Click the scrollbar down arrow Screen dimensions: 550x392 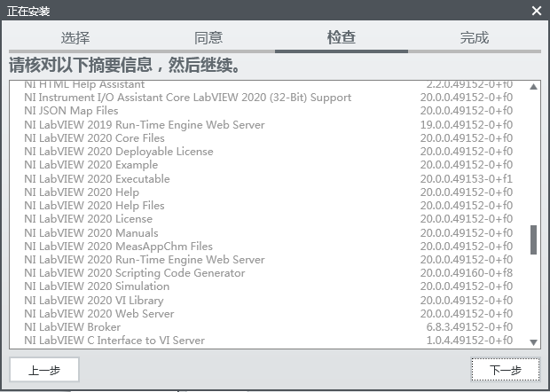pyautogui.click(x=534, y=341)
